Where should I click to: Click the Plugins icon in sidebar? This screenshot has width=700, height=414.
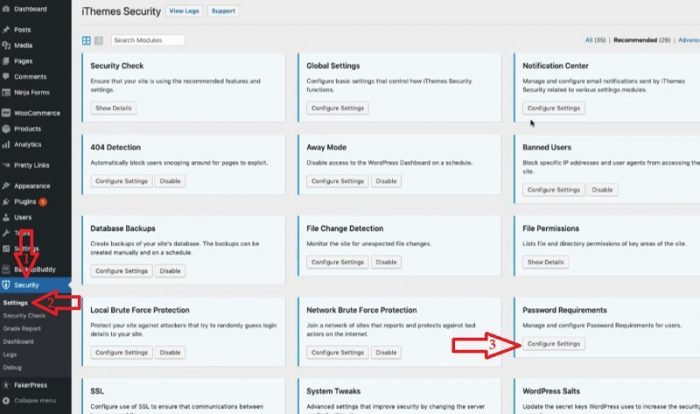[6, 201]
